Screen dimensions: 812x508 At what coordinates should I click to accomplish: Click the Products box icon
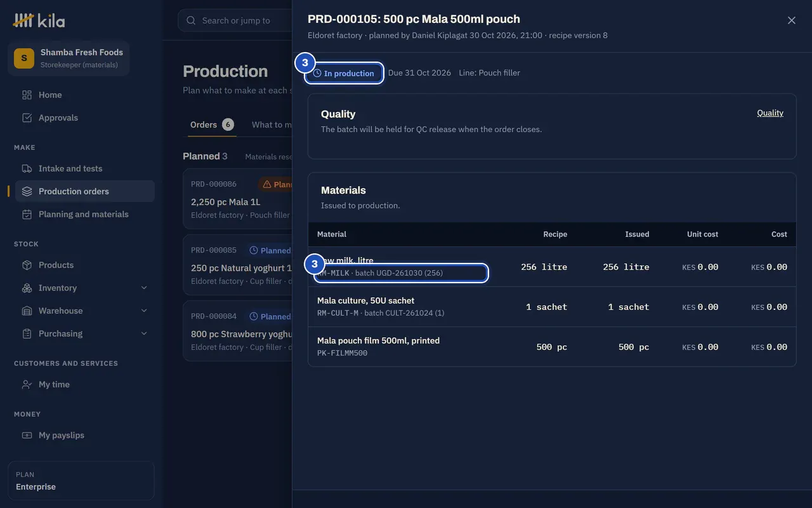[x=27, y=265]
